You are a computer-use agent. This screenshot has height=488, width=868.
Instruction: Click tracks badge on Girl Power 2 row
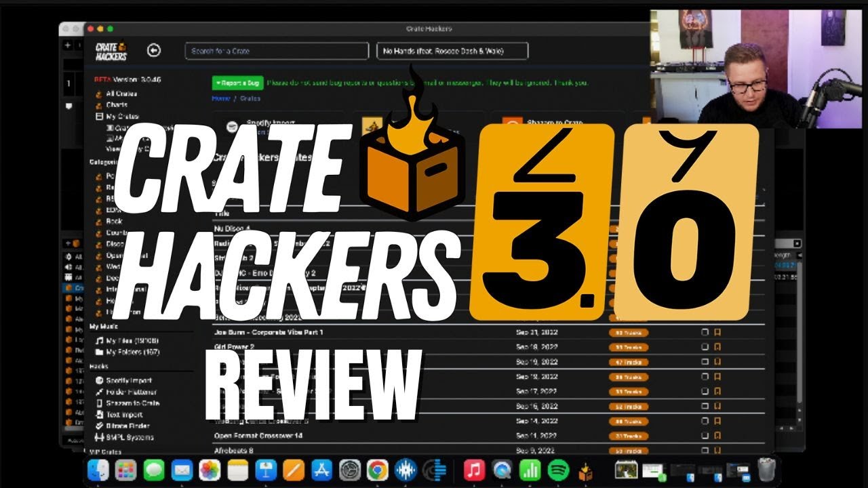(629, 347)
